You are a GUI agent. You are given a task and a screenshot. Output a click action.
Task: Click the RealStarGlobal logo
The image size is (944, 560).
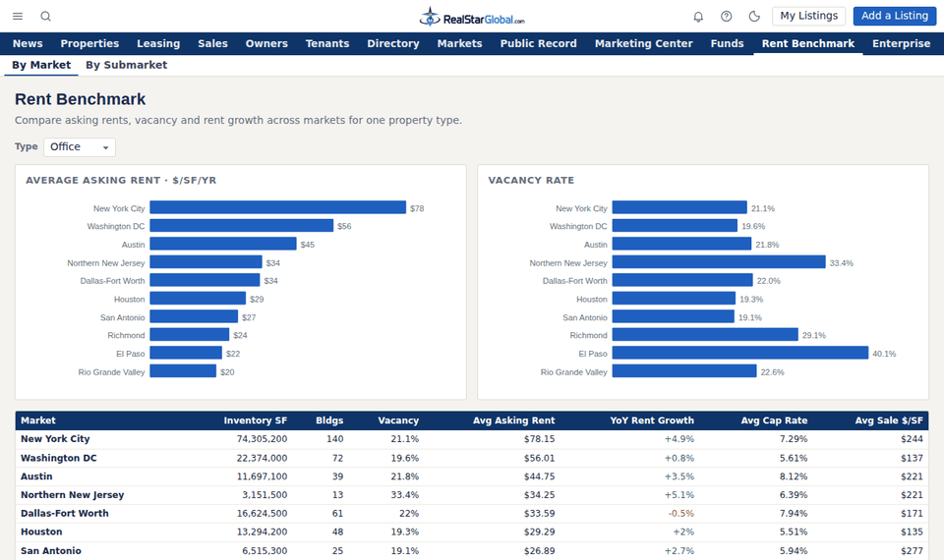(x=472, y=17)
